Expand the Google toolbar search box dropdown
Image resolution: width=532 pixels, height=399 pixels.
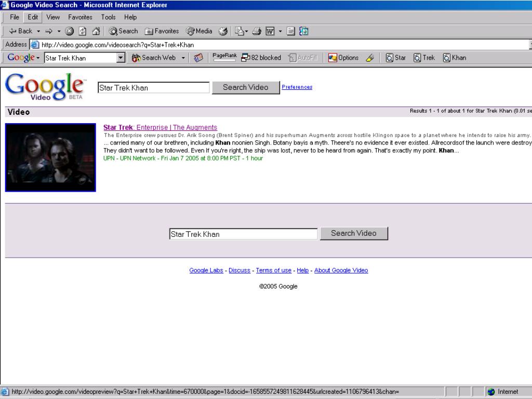point(121,58)
